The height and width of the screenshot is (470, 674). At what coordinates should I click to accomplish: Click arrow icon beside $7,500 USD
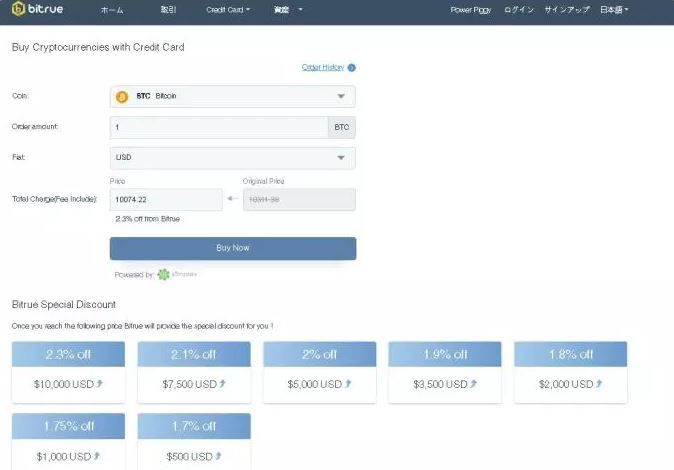tap(222, 384)
